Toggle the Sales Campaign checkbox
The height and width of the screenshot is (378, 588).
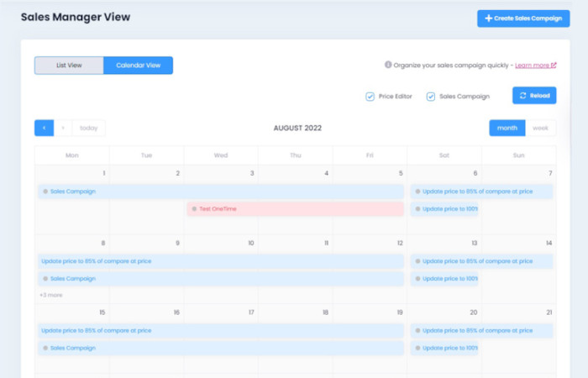431,97
